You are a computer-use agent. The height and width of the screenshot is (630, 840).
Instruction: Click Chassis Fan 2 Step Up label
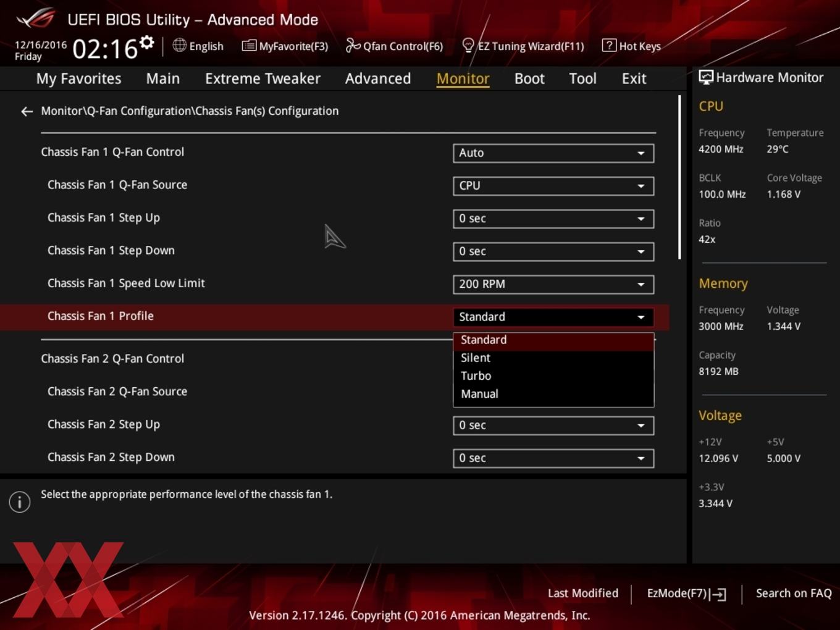click(104, 425)
